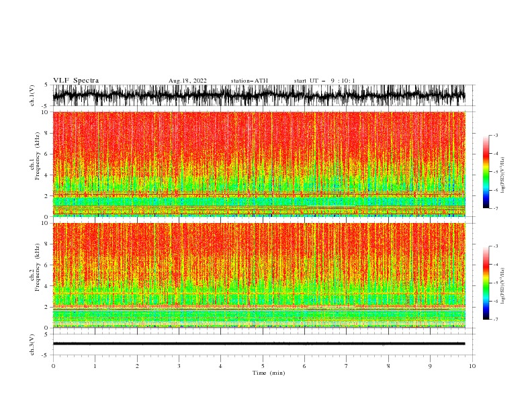Click the "VLF Spectra" plot title
Image resolution: width=532 pixels, height=411 pixels.
[76, 81]
